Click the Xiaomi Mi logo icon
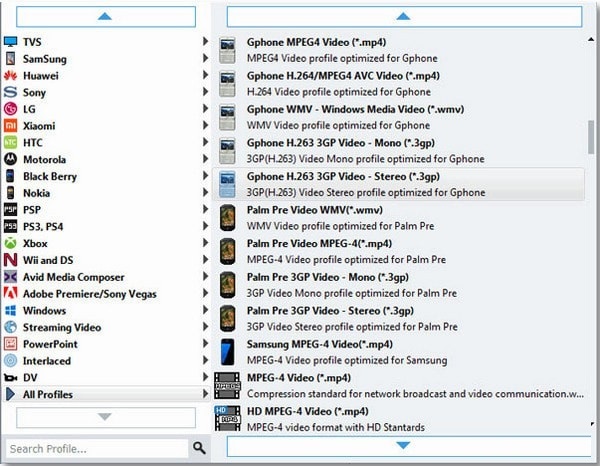600x466 pixels. pyautogui.click(x=10, y=125)
